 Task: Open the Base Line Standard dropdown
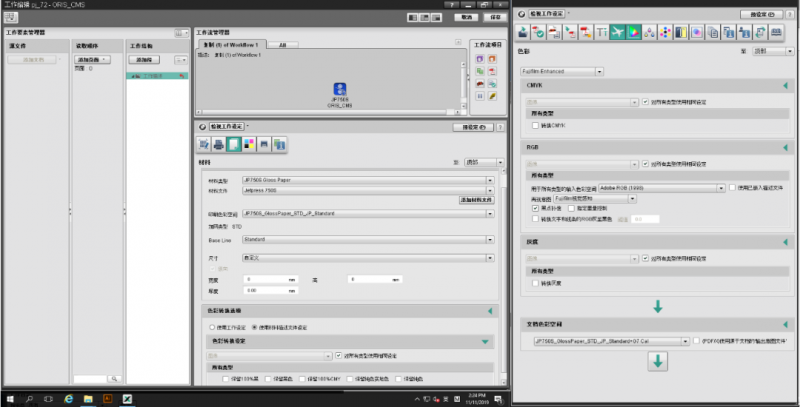click(492, 240)
